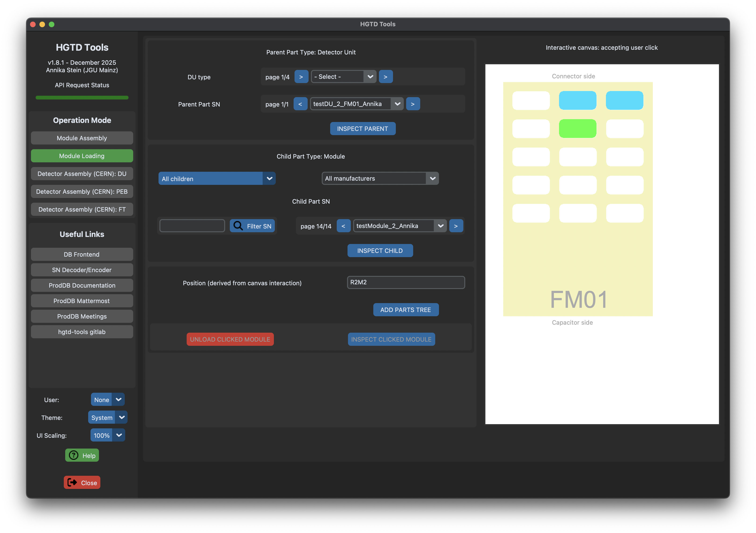Open ProdDB Mattermost link

82,301
